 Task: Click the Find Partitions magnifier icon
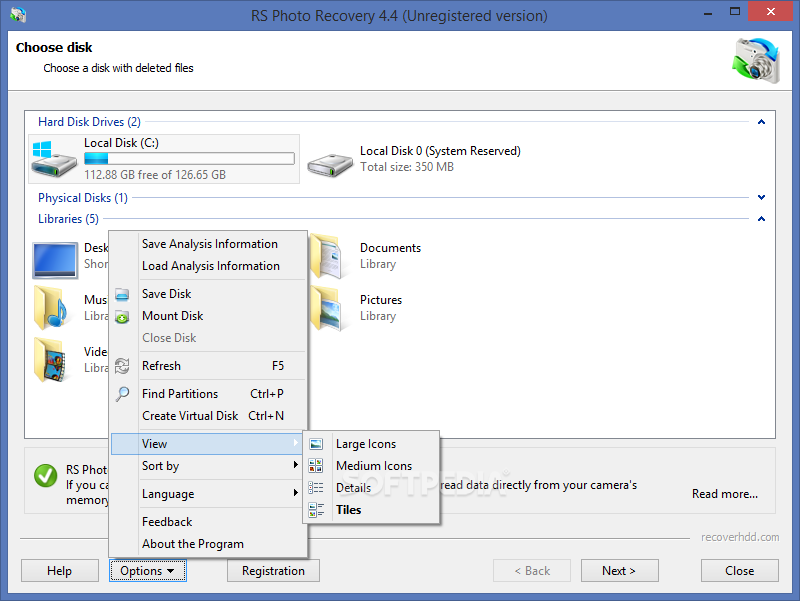click(x=122, y=394)
